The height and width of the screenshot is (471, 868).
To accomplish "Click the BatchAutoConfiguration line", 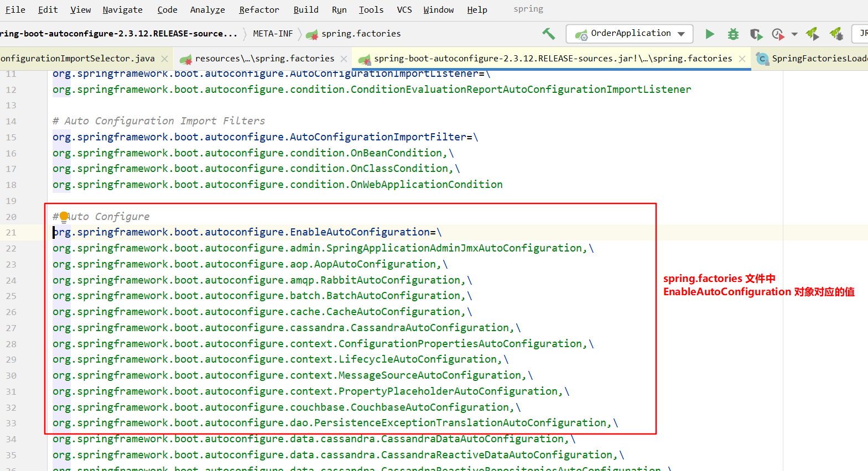I will point(262,296).
